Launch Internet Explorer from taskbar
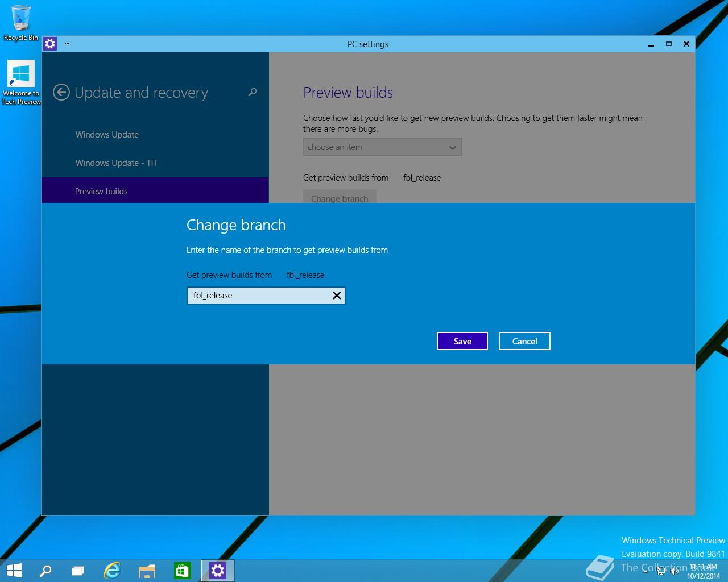Image resolution: width=728 pixels, height=582 pixels. coord(112,570)
